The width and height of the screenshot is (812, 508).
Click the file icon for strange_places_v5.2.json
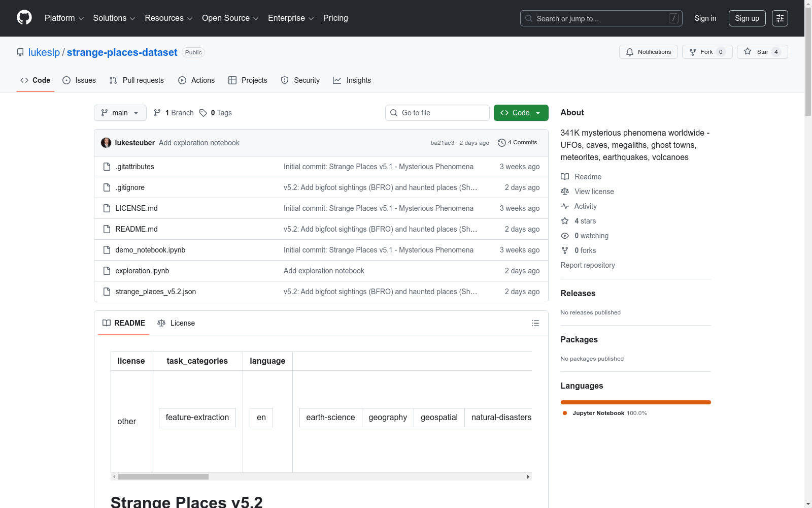(x=107, y=292)
